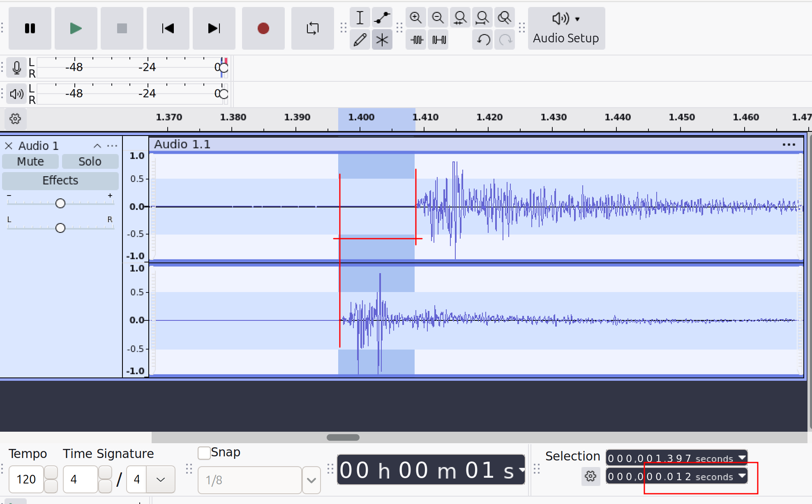Open the snap 1/8 dropdown

311,480
